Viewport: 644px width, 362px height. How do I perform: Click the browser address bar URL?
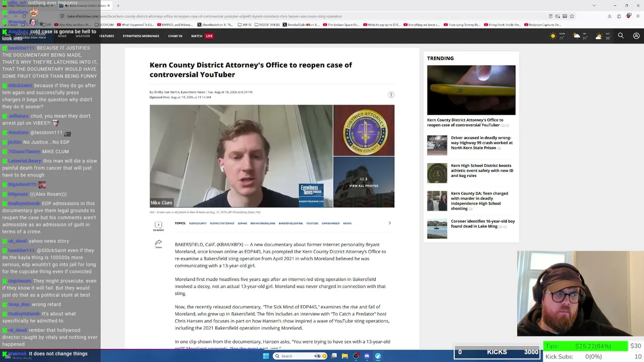(204, 16)
